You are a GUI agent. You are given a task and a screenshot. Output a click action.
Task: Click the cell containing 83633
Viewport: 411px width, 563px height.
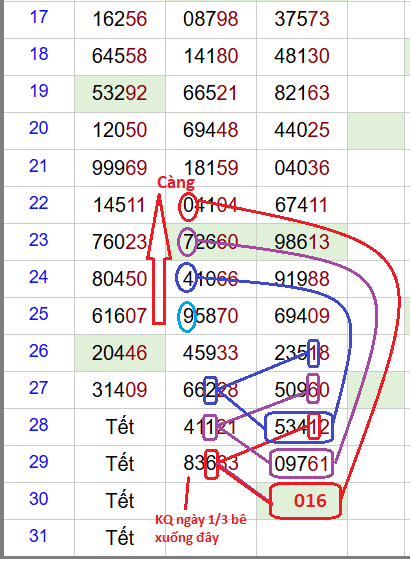click(x=211, y=464)
